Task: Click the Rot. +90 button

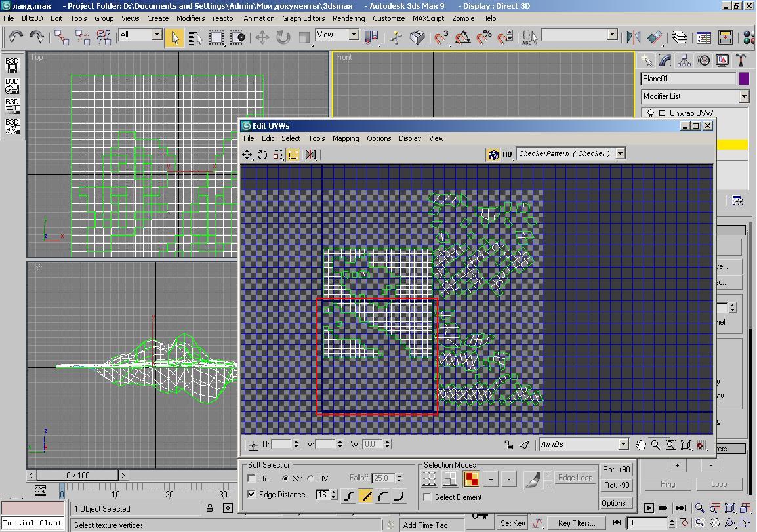Action: 616,470
